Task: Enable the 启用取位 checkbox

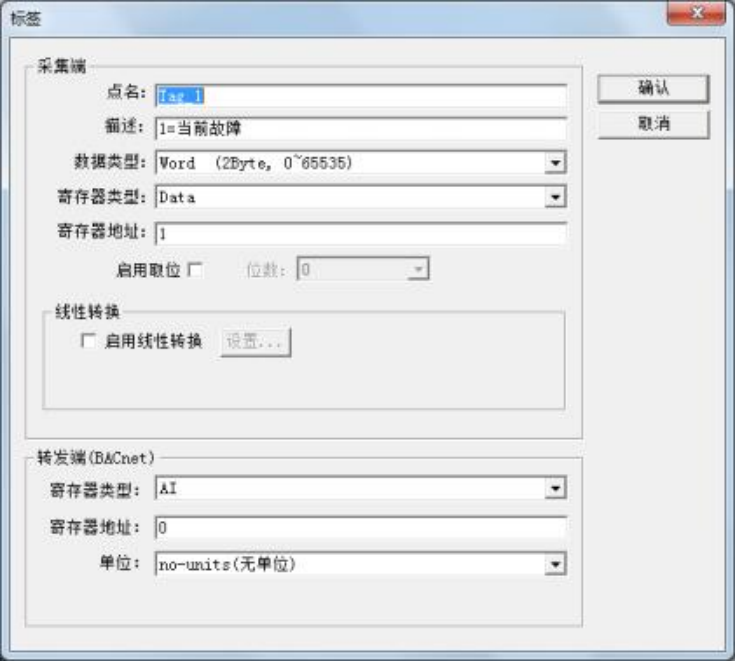Action: [195, 270]
